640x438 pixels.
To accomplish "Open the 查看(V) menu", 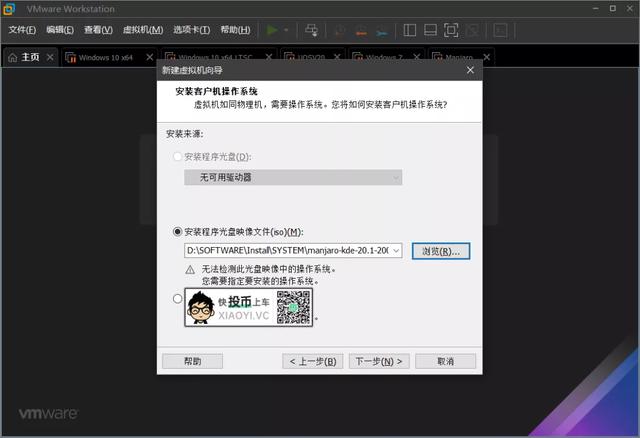I will (x=98, y=30).
